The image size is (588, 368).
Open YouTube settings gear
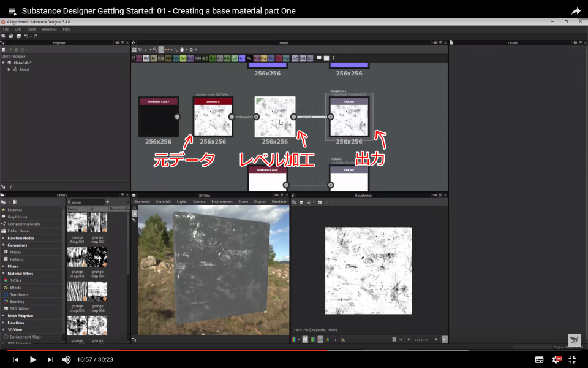(557, 359)
